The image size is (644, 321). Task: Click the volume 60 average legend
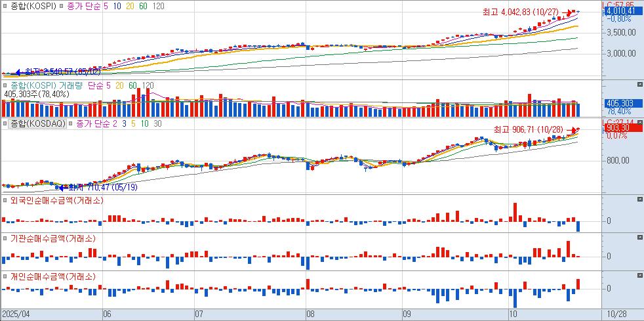pos(133,86)
